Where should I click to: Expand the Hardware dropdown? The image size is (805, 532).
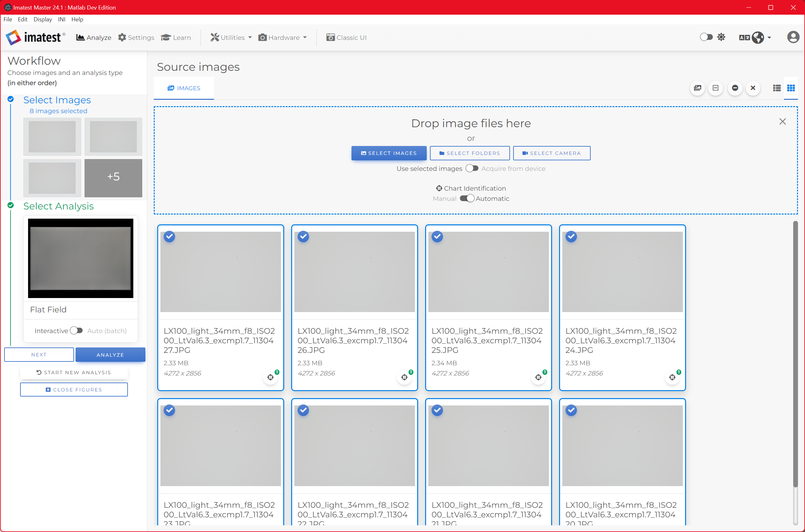(282, 37)
